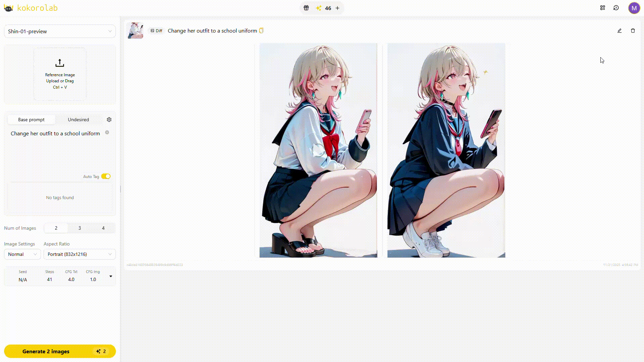Expand the Seed and CFG settings chevron
Image resolution: width=644 pixels, height=362 pixels.
pyautogui.click(x=110, y=276)
